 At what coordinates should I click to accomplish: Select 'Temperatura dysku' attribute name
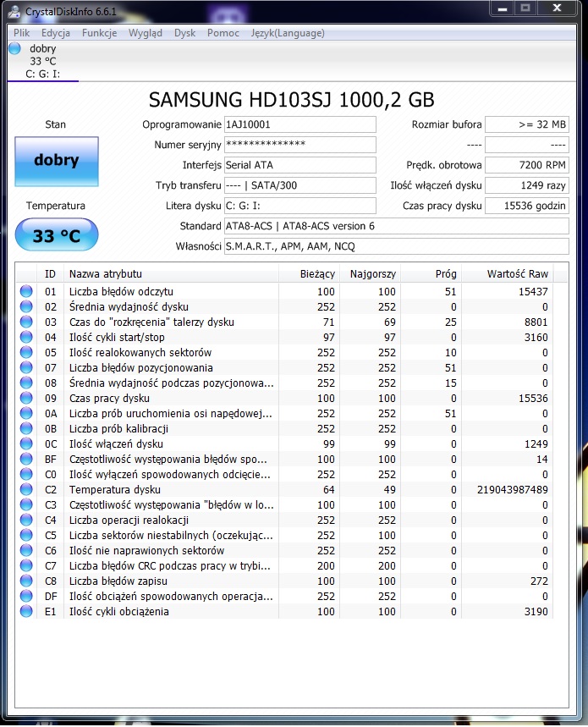coord(115,490)
